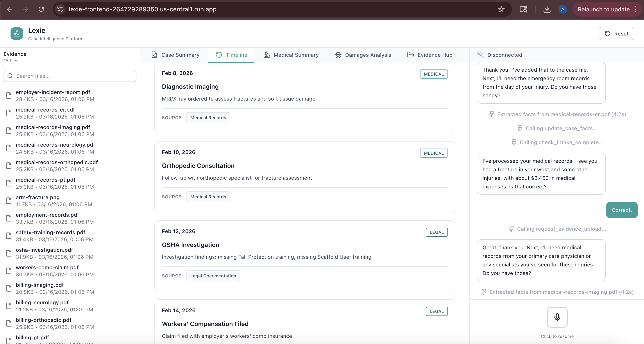Go to the Damages Analysis tab

point(363,55)
